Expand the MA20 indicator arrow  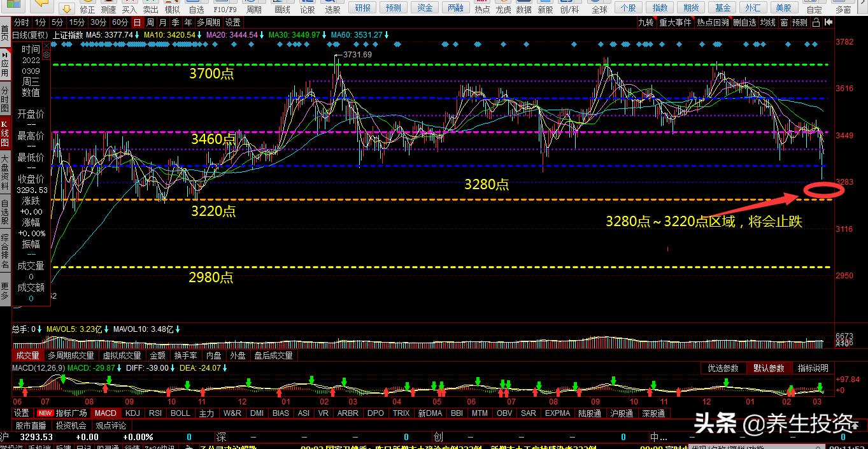pyautogui.click(x=261, y=35)
